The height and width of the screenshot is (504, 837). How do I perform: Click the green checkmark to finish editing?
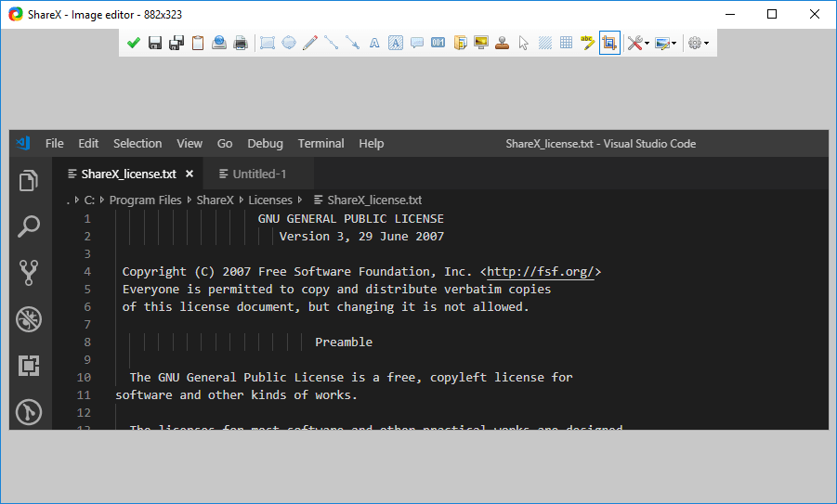[134, 43]
